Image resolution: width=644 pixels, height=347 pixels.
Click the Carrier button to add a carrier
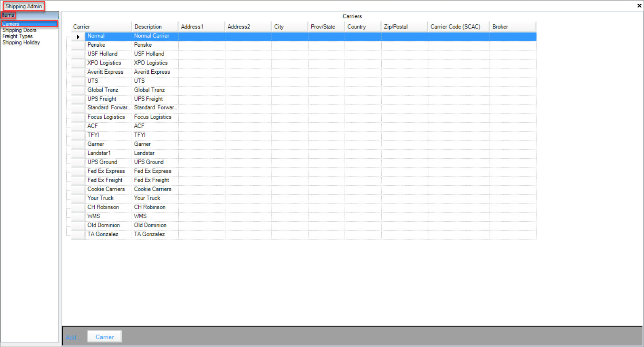click(105, 337)
